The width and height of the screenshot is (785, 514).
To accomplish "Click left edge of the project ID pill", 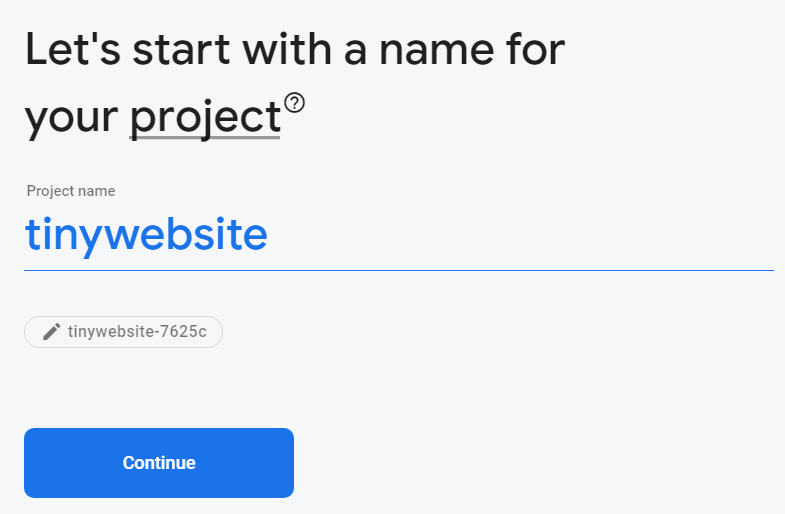I will point(30,332).
